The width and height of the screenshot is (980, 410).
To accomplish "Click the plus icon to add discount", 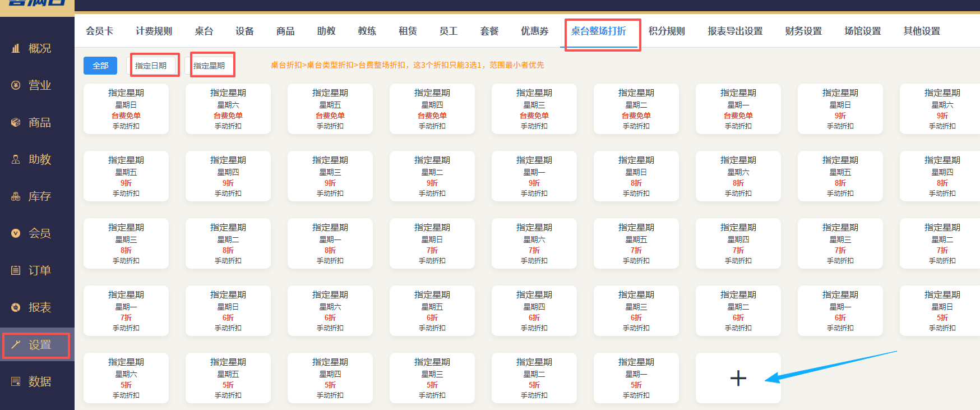I will pyautogui.click(x=738, y=378).
